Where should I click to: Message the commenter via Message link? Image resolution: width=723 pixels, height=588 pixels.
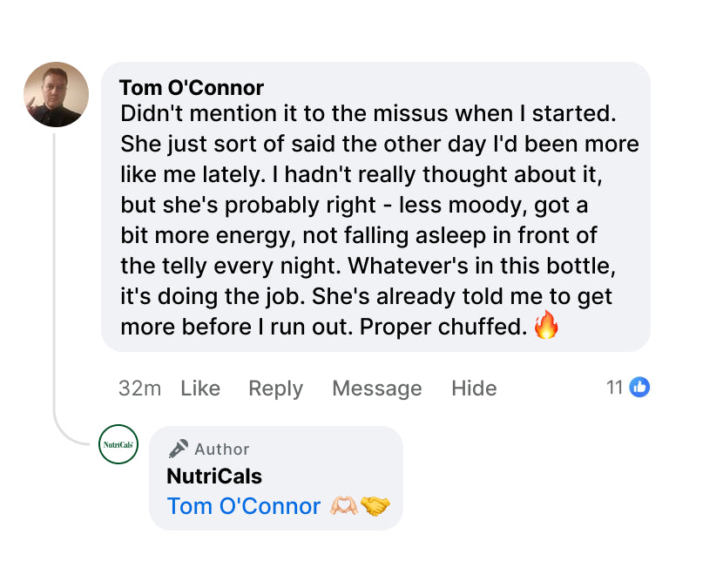(376, 389)
